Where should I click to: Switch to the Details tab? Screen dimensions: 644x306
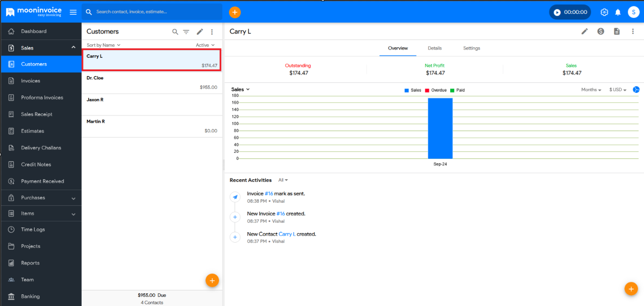(x=435, y=48)
